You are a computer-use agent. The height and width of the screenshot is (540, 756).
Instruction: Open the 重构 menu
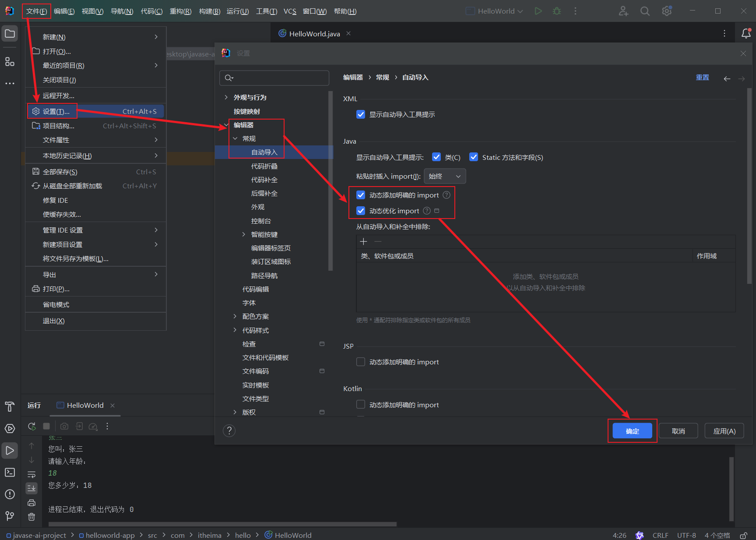(x=180, y=11)
